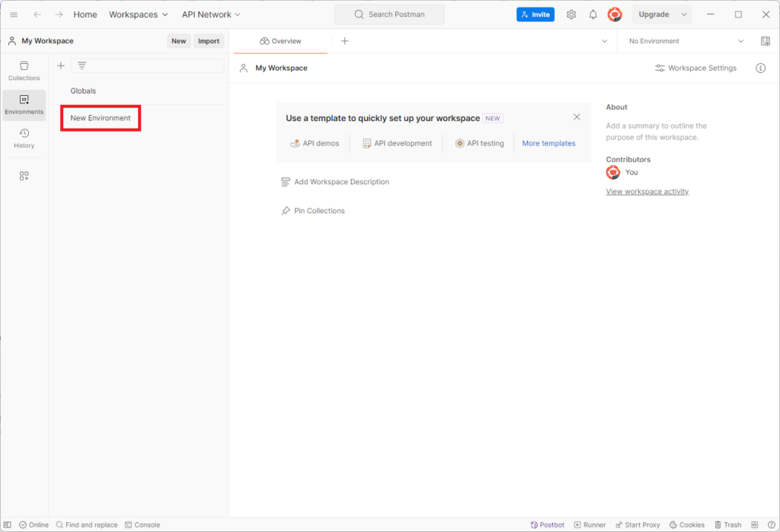Open the Console panel
This screenshot has width=780, height=532.
142,524
